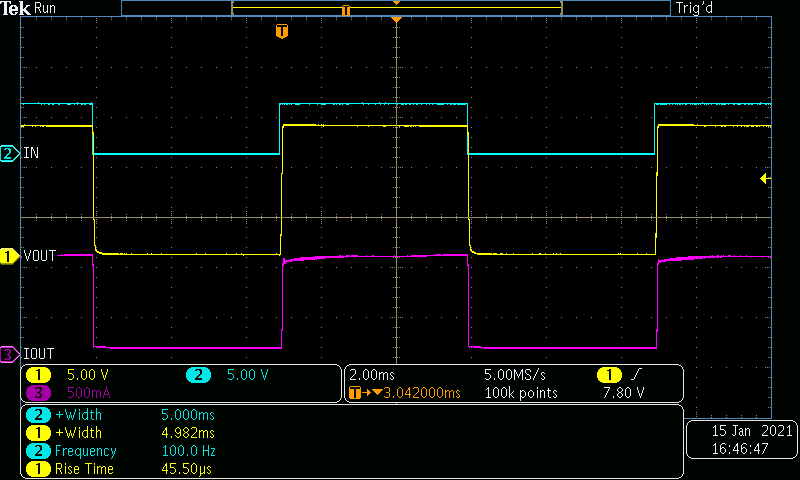Click the 45.50µs rise time value
800x480 pixels.
(x=186, y=469)
